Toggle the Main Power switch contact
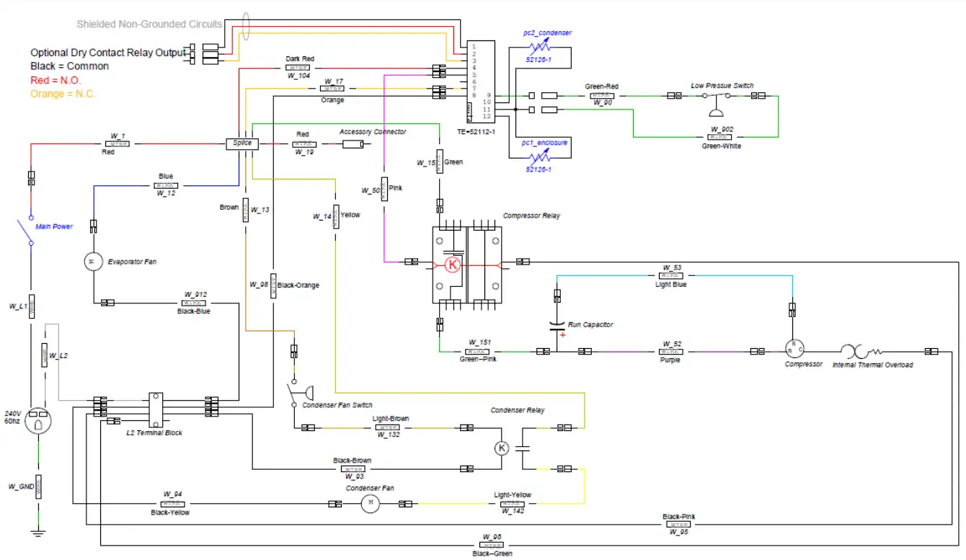This screenshot has width=966, height=560. point(30,231)
